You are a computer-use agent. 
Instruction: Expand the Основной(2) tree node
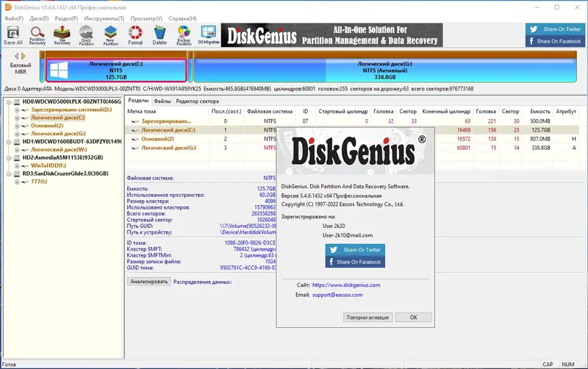click(17, 126)
